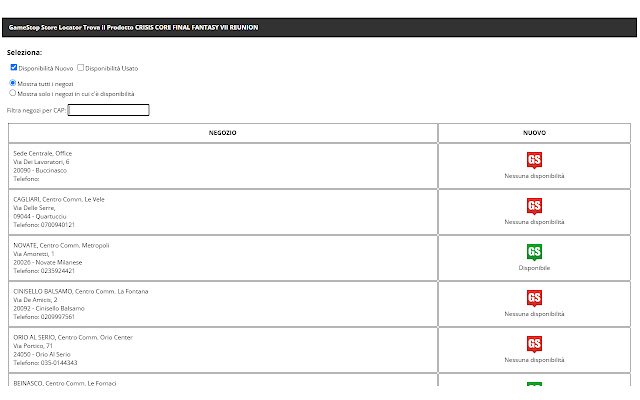Click the 20090 - Buccinasco text
This screenshot has width=640, height=400.
tap(40, 171)
